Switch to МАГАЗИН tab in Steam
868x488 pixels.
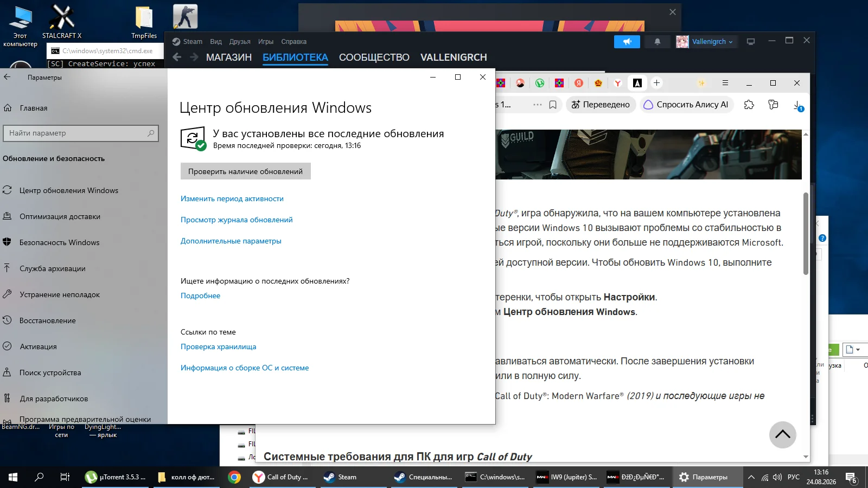coord(229,57)
